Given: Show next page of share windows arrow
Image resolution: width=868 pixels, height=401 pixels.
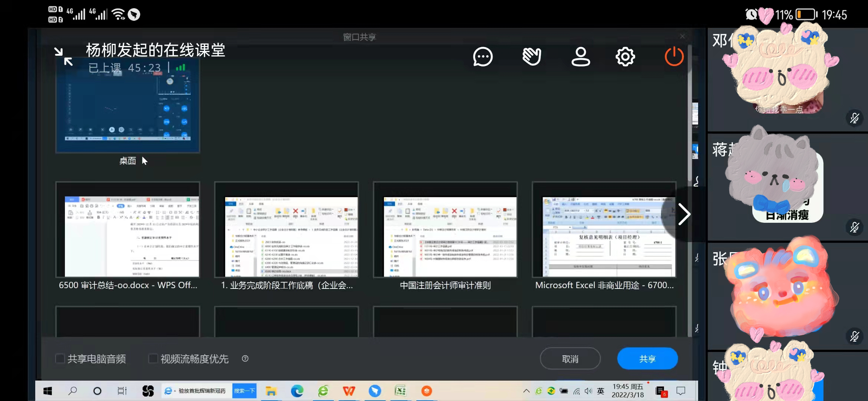Looking at the screenshot, I should coord(684,214).
